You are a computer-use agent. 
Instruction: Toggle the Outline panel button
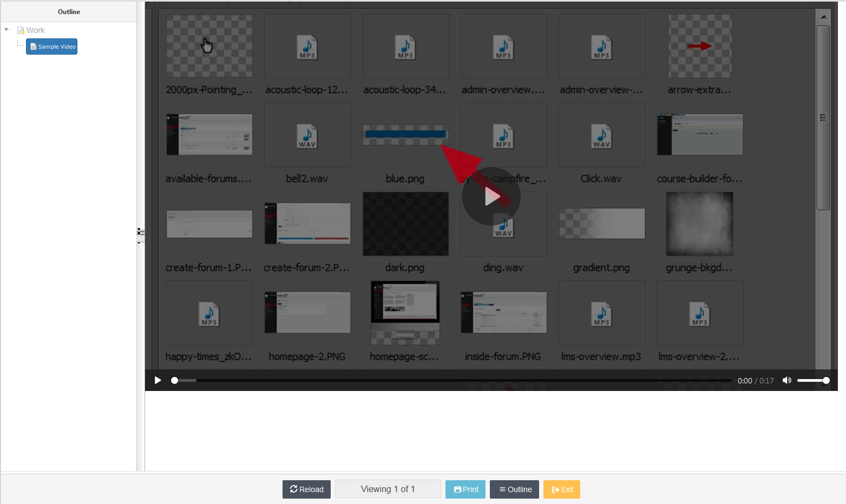point(514,489)
